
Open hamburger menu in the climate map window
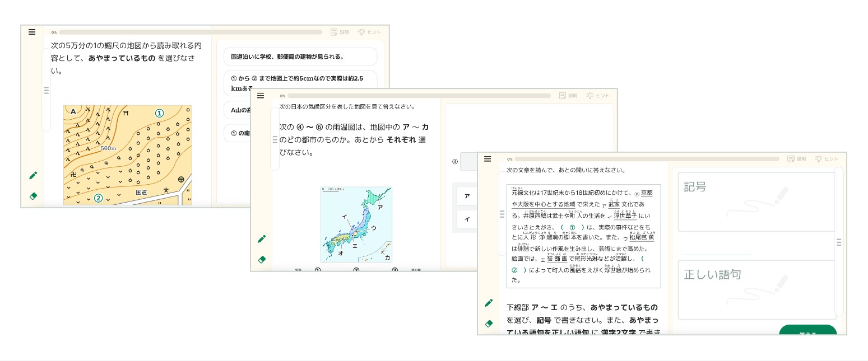[261, 96]
